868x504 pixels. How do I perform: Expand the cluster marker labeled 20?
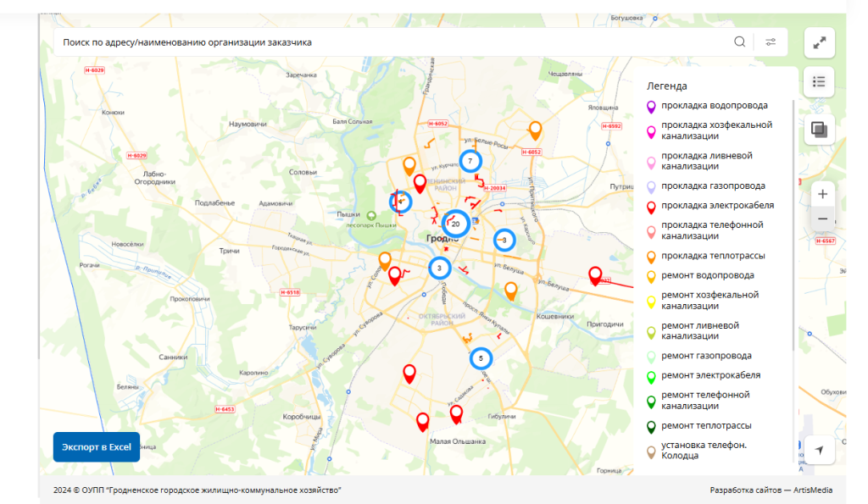coord(455,224)
